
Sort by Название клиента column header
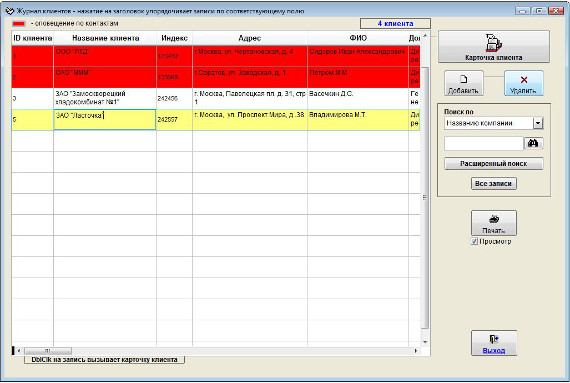[x=105, y=38]
